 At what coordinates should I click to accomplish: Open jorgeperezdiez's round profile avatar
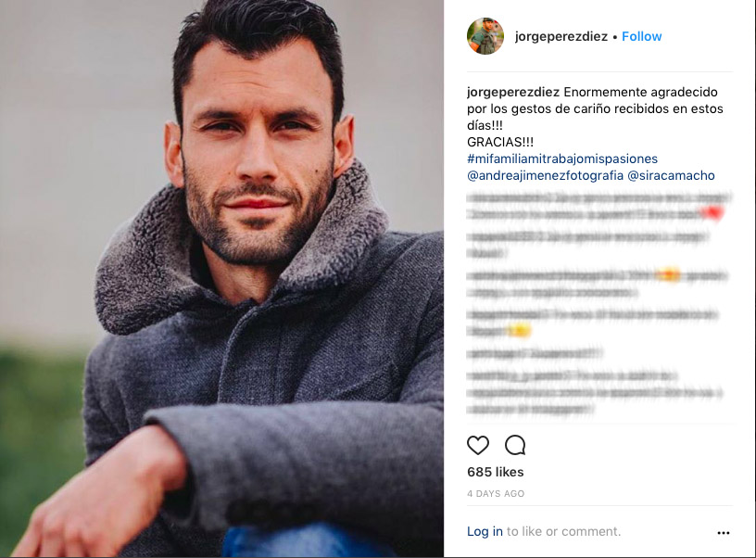click(485, 36)
